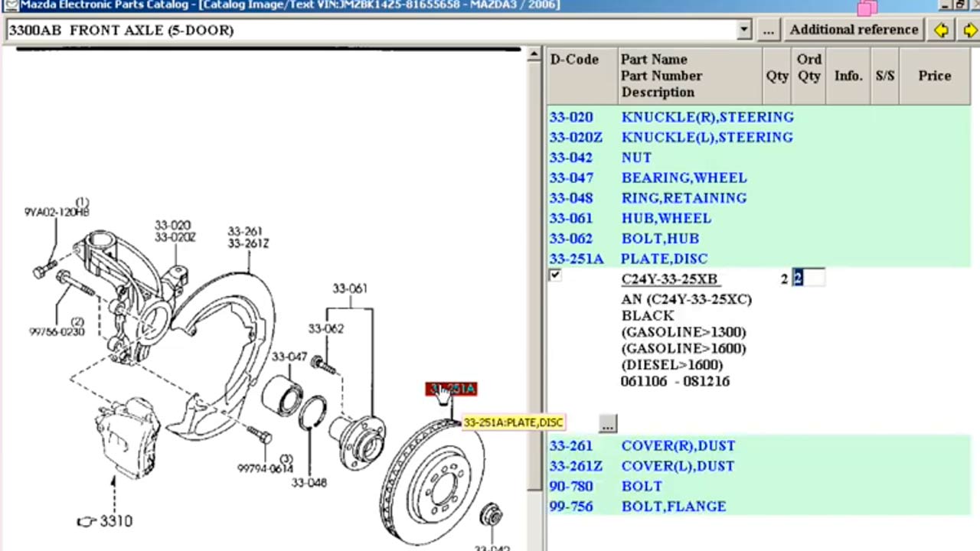Click the highlighted 33-251A label in diagram

(452, 390)
